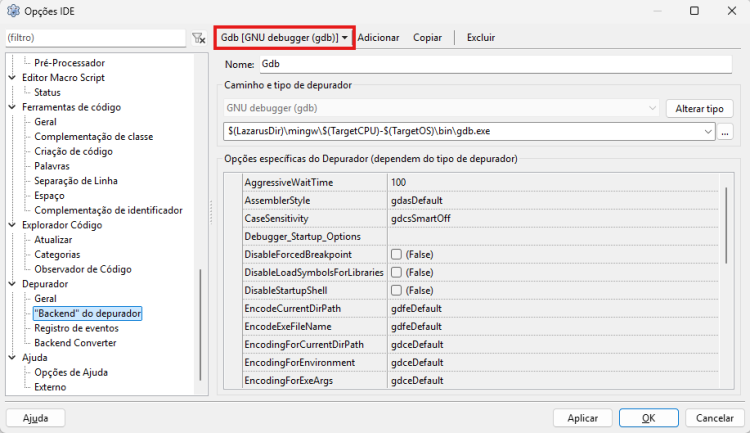The width and height of the screenshot is (750, 433).
Task: Select Separação de Linha item
Action: pos(76,181)
